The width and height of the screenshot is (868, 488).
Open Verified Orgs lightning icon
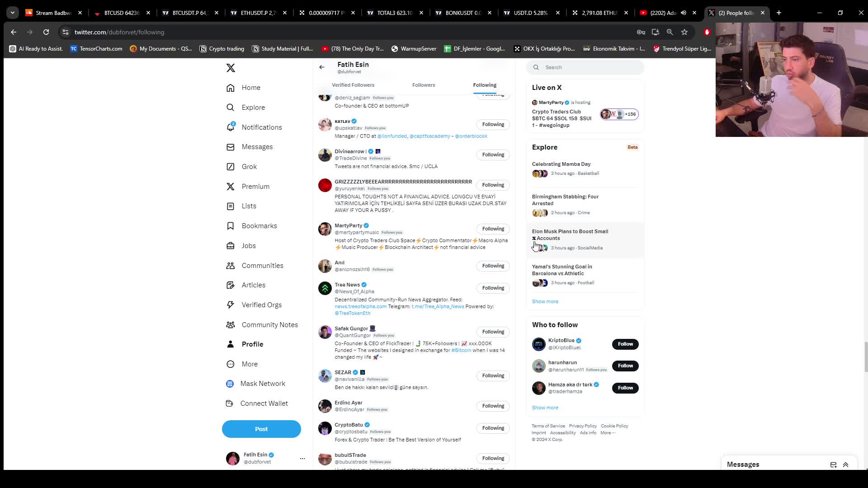tap(231, 305)
